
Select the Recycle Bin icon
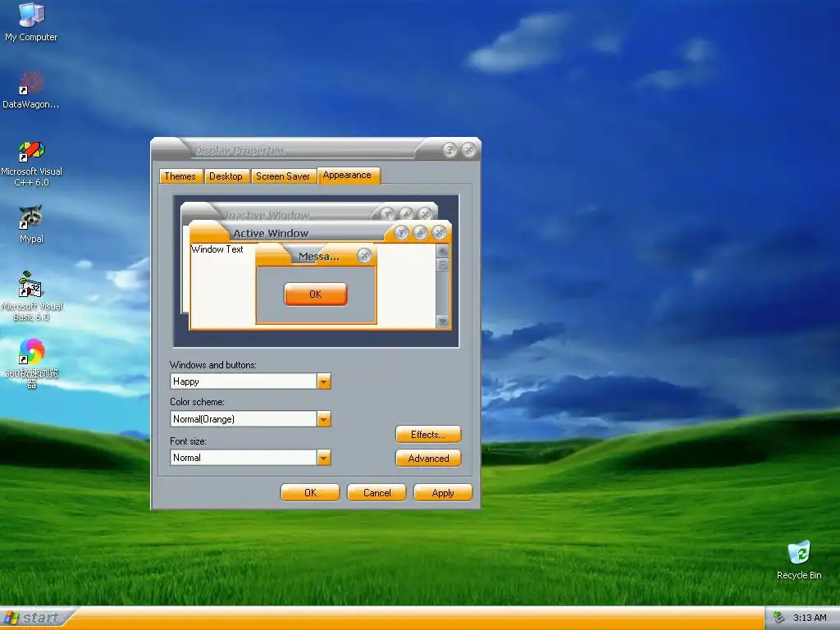click(x=799, y=560)
